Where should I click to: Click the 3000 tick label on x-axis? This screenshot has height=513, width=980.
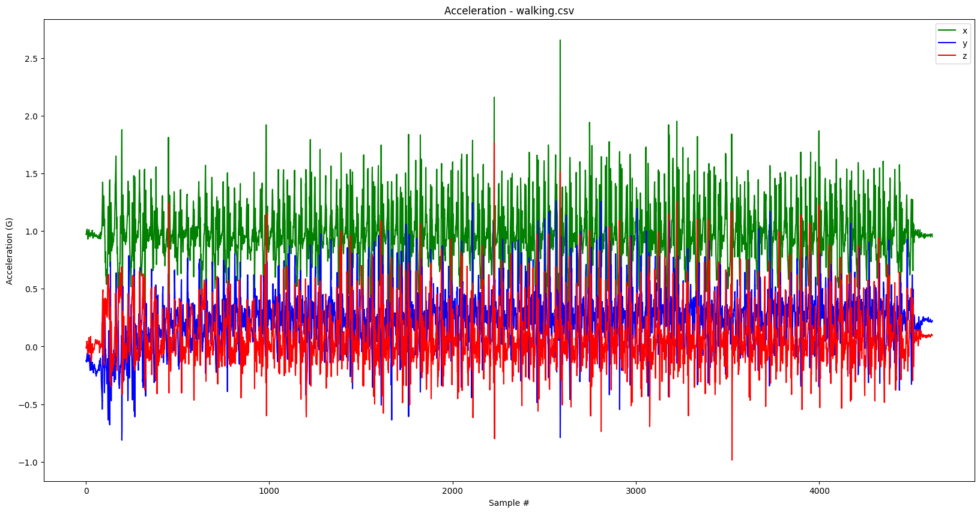click(636, 491)
